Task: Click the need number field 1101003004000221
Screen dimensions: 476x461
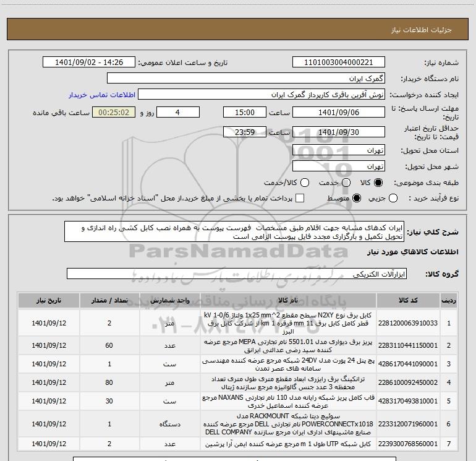Action: 339,62
